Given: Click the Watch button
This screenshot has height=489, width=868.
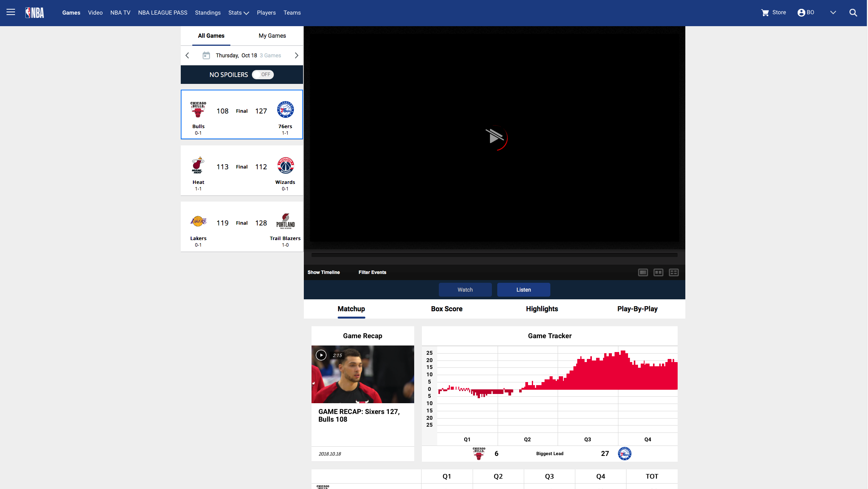Looking at the screenshot, I should coord(465,290).
